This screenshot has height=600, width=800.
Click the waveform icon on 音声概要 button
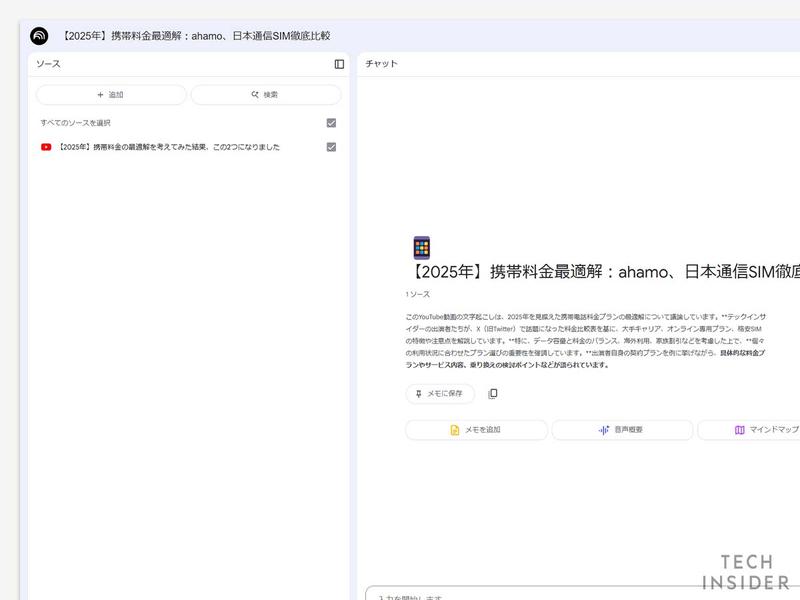pos(601,430)
